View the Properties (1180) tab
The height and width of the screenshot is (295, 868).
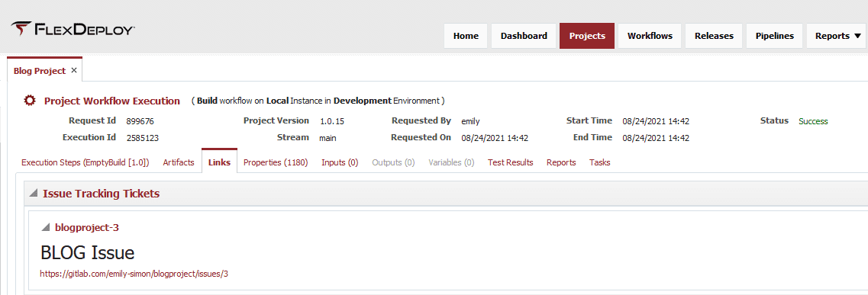coord(276,162)
